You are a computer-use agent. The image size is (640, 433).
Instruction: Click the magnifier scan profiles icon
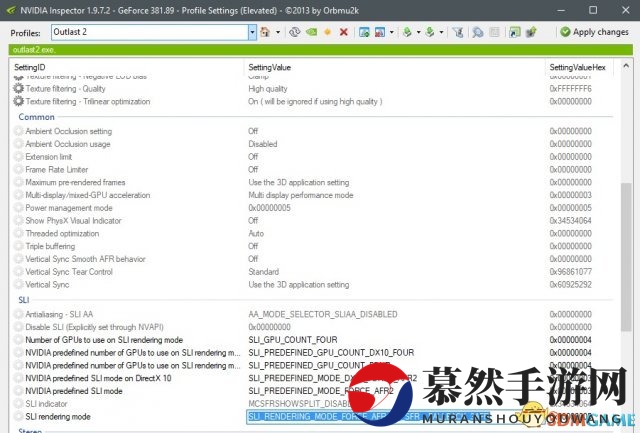click(478, 32)
